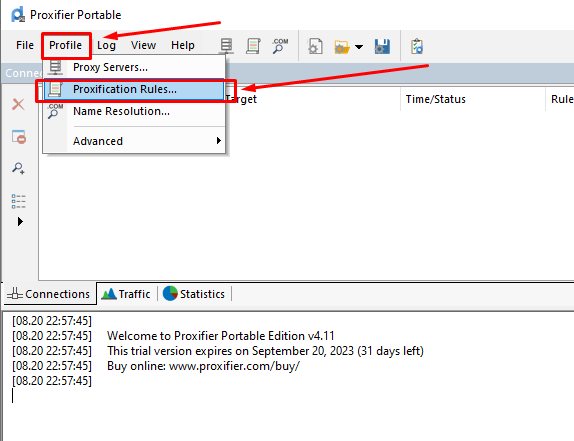Click the Proxy Servers menu item icon
574x441 pixels.
click(x=55, y=67)
